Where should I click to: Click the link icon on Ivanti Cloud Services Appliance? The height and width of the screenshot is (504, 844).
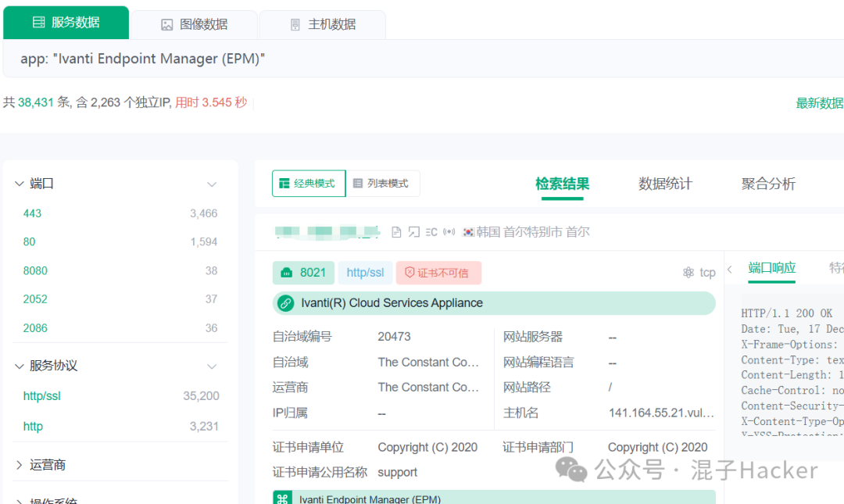286,303
